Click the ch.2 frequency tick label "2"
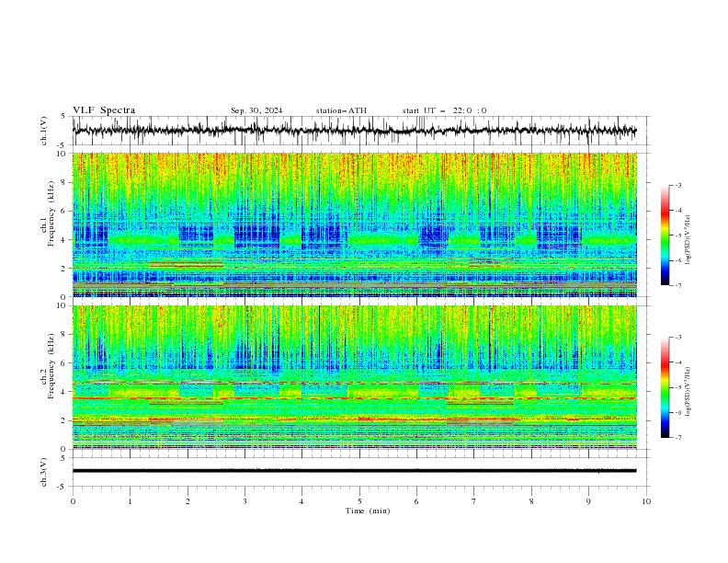The image size is (728, 563). (65, 420)
